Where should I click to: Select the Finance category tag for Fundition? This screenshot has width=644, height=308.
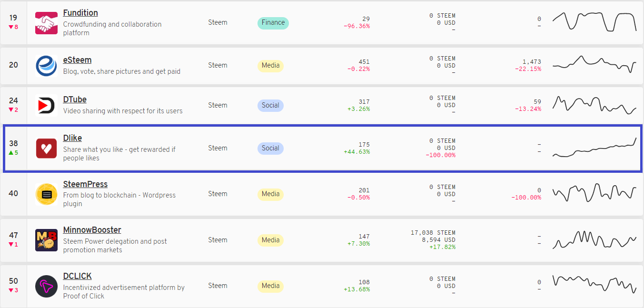point(273,23)
